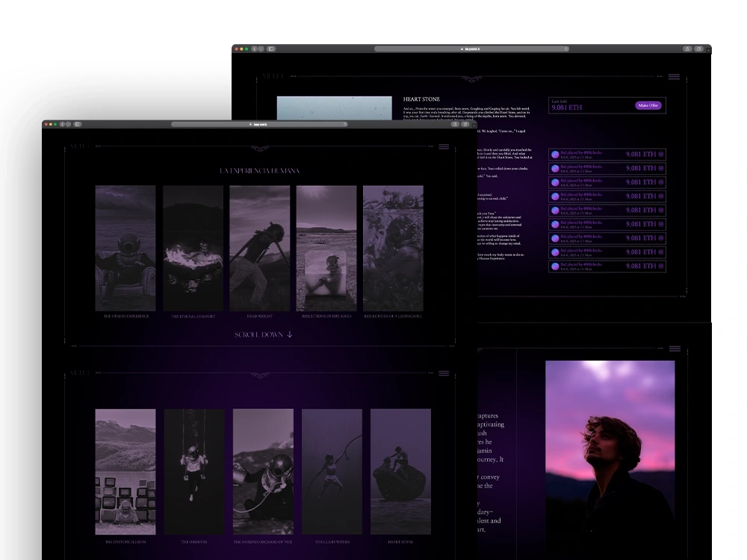Screen dimensions: 747x560
Task: Click the "The Human Experience" caption
Action: coord(126,316)
